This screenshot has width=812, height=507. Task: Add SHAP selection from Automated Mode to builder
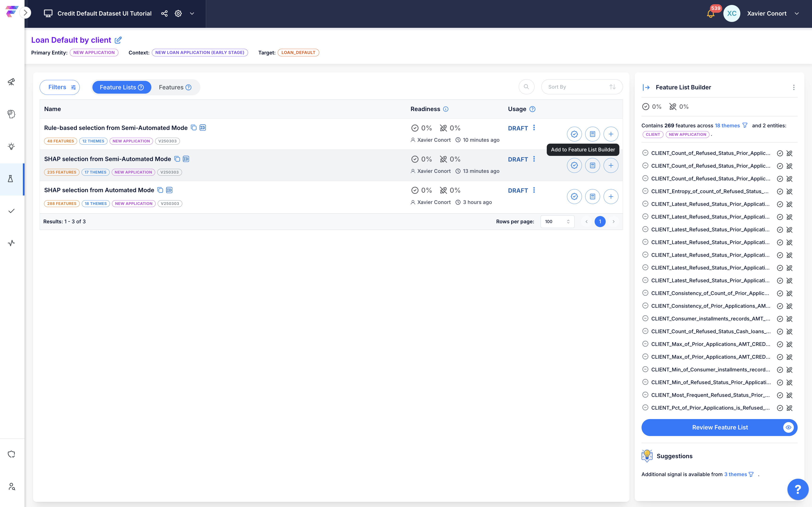tap(611, 196)
